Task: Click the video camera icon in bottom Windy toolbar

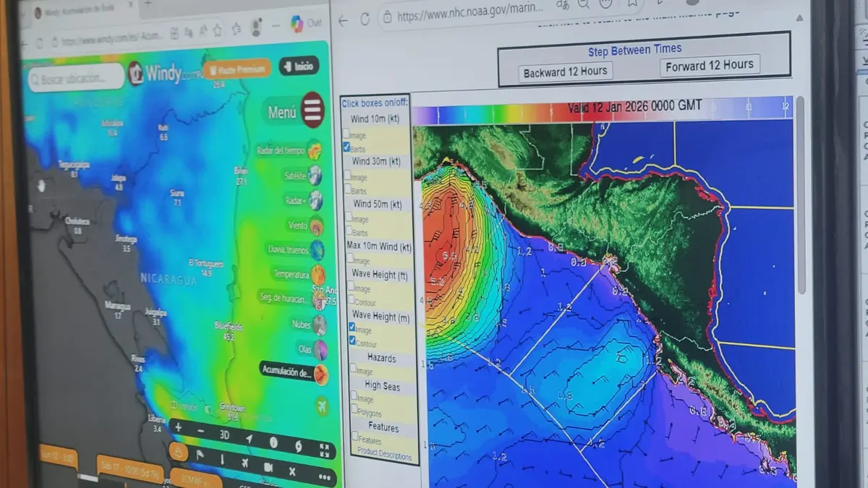Action: coord(268,467)
